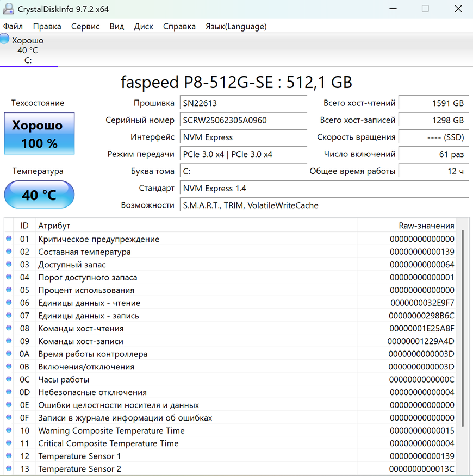Click status icon beside Доступный запас

pyautogui.click(x=9, y=265)
